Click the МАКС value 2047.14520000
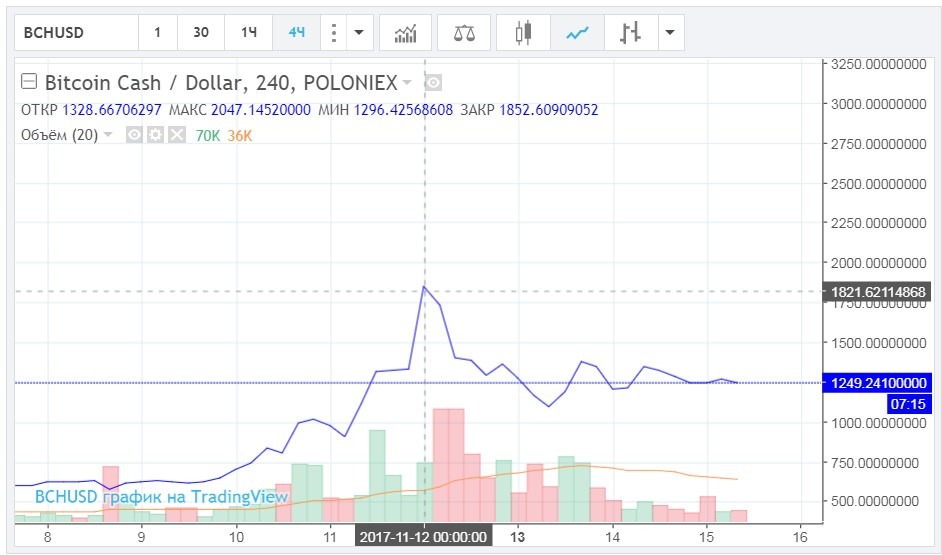The height and width of the screenshot is (555, 942). [261, 110]
